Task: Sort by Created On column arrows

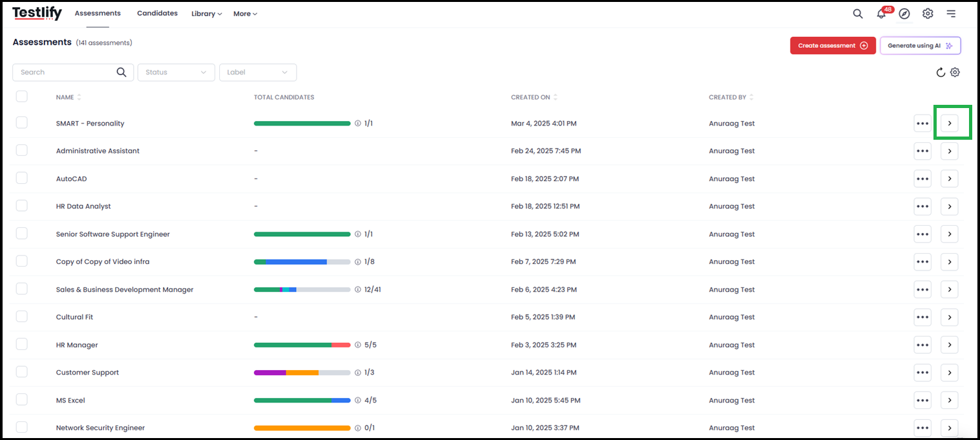Action: (x=555, y=97)
